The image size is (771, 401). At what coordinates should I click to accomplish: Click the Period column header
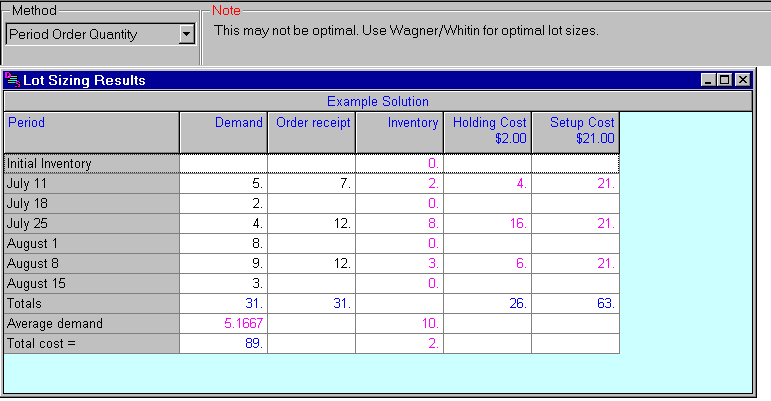pyautogui.click(x=91, y=131)
